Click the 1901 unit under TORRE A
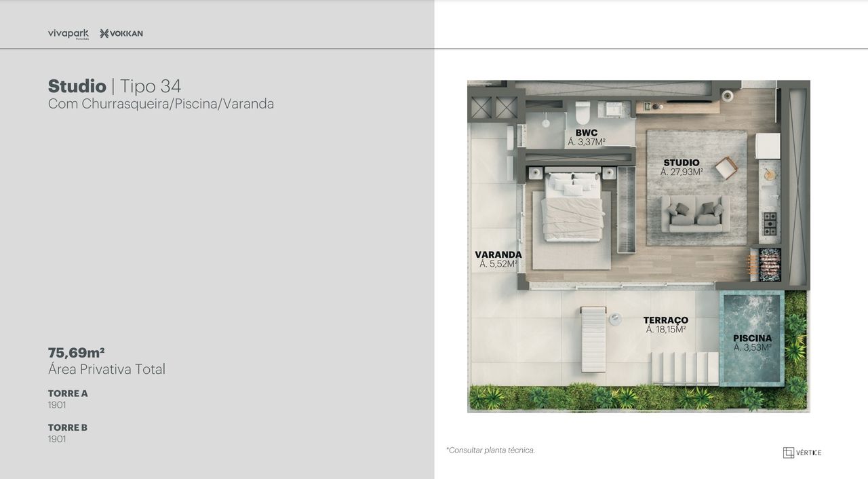This screenshot has width=868, height=479. click(57, 405)
